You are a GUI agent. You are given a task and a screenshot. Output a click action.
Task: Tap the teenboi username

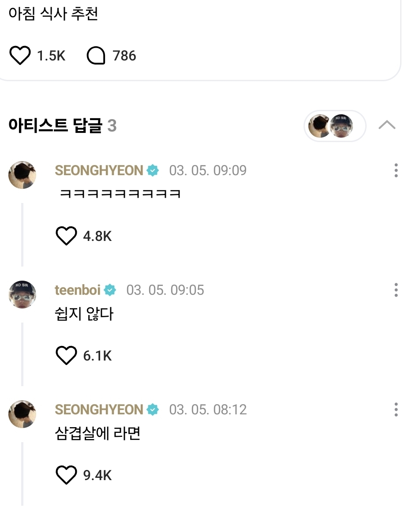point(78,290)
